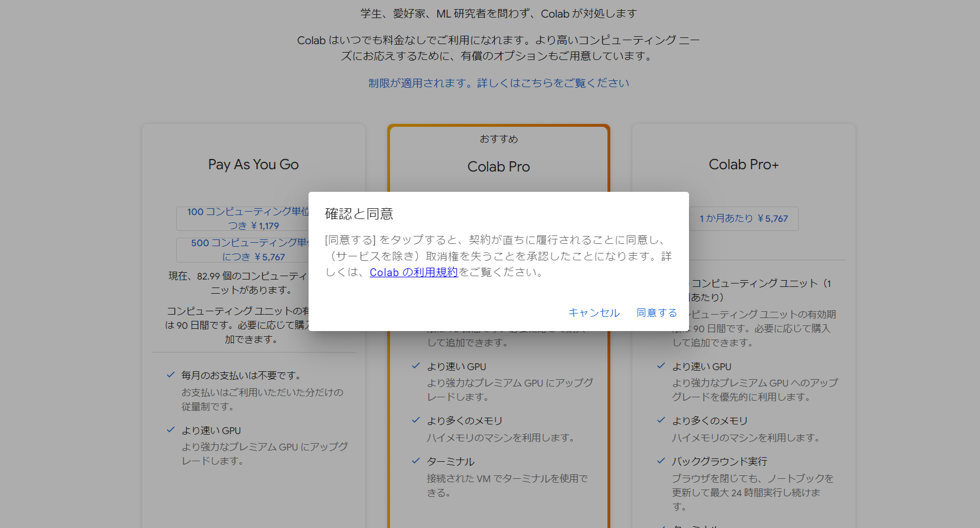This screenshot has height=528, width=980.
Task: Click the より速い GPU checkmark in Colab Pro+
Action: click(x=661, y=366)
